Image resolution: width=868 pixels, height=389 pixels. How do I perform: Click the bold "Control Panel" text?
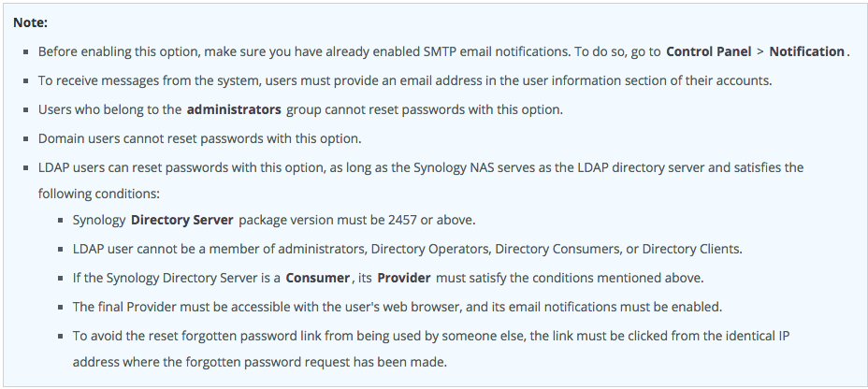click(709, 51)
